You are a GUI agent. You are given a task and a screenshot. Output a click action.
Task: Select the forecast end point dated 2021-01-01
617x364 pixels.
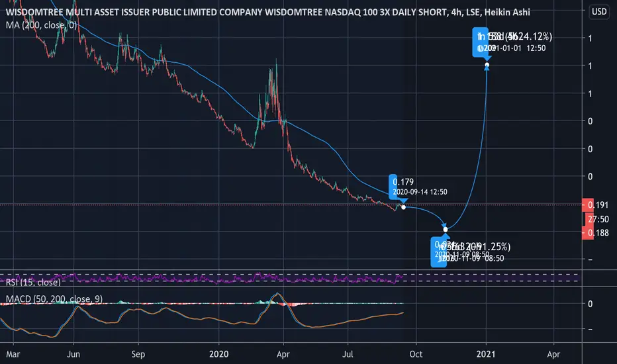(x=487, y=65)
